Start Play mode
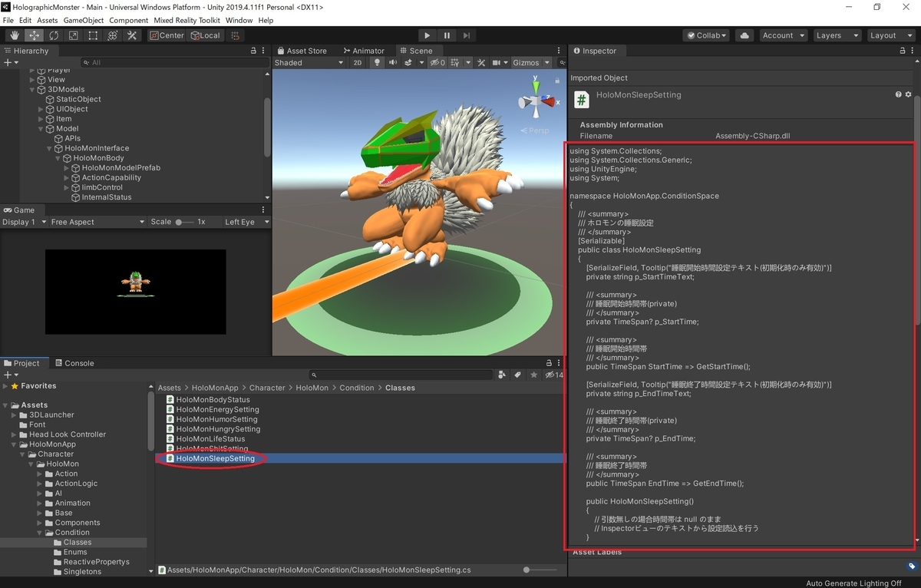 point(427,35)
